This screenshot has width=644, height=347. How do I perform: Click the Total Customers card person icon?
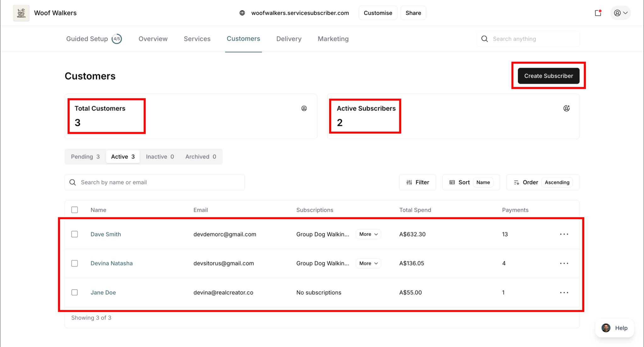pos(304,108)
